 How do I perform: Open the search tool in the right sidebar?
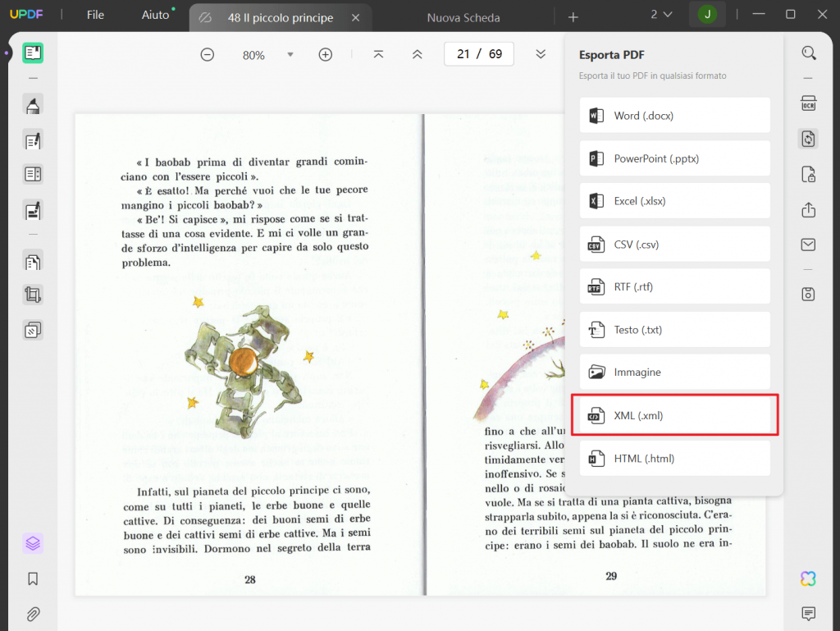pos(809,53)
